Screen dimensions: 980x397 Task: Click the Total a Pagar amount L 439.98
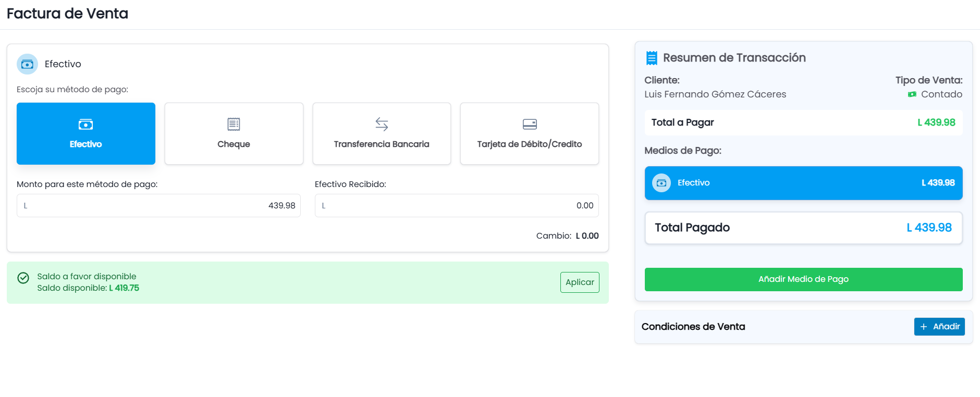click(x=937, y=122)
